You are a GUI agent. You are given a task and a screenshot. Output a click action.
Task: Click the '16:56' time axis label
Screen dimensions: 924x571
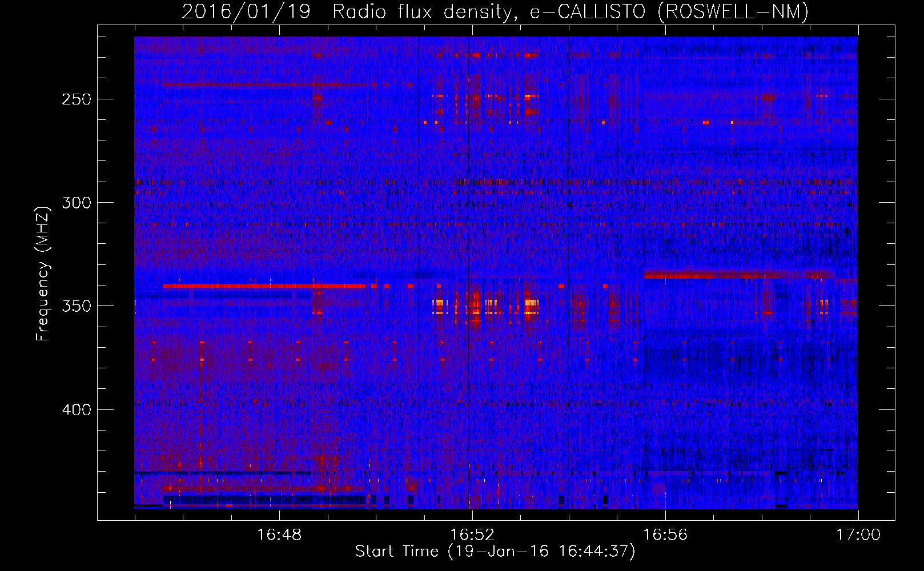click(666, 535)
